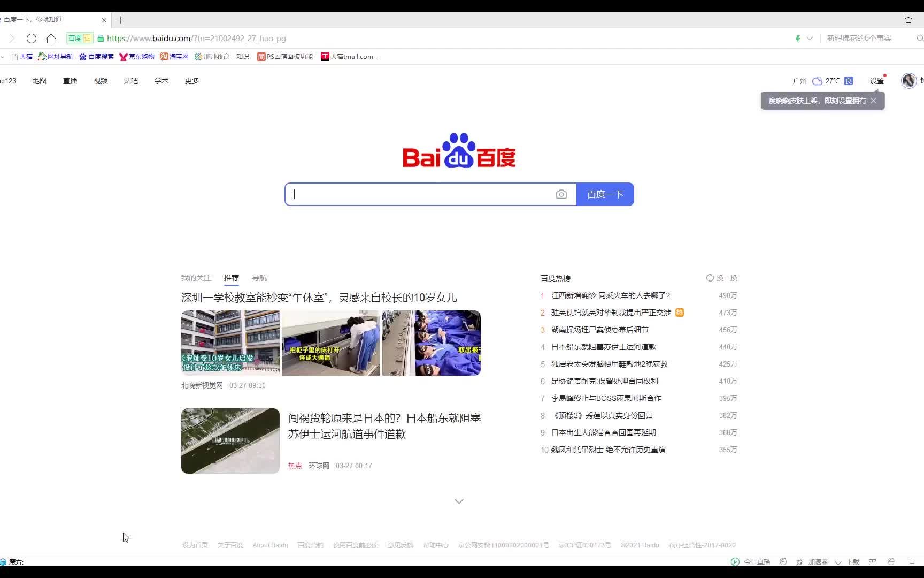Image resolution: width=924 pixels, height=578 pixels.
Task: Click the About Baidu footer link
Action: click(270, 545)
